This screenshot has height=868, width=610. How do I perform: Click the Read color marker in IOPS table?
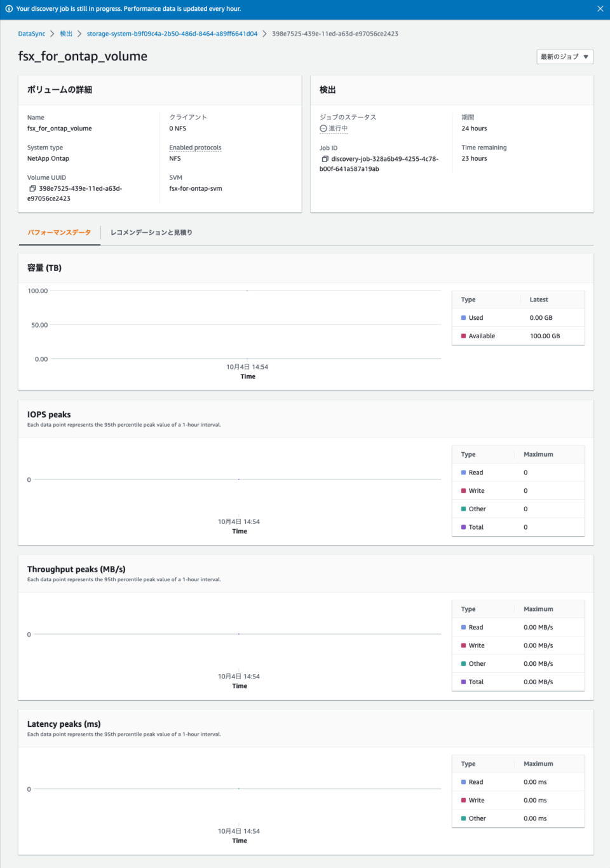463,472
